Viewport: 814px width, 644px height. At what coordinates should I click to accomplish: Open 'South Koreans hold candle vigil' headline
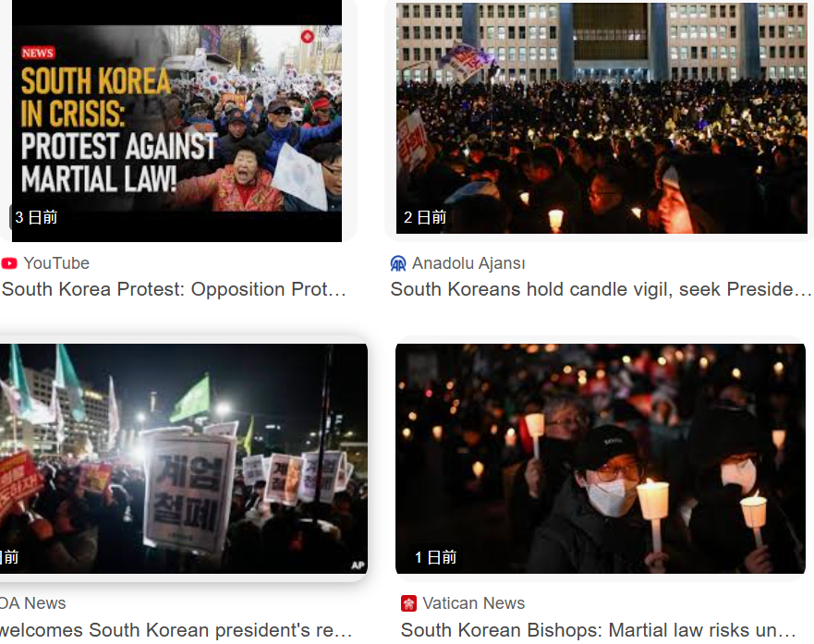tap(601, 289)
